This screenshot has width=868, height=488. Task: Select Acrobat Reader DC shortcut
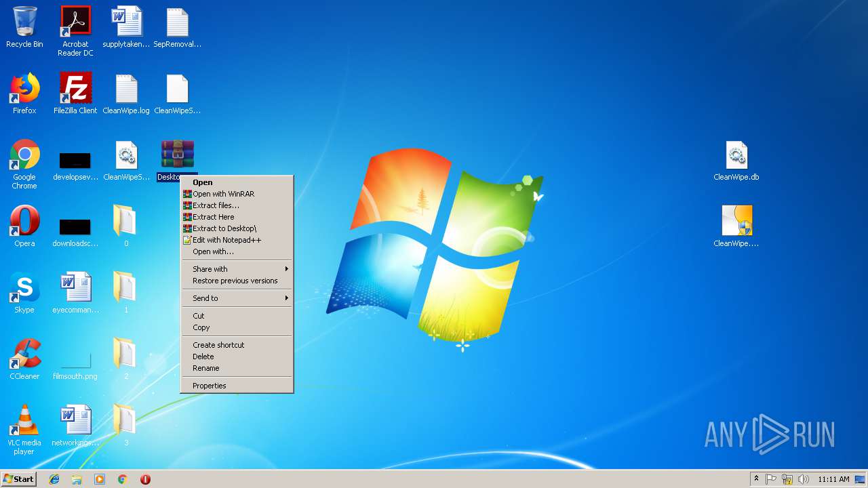coord(75,30)
